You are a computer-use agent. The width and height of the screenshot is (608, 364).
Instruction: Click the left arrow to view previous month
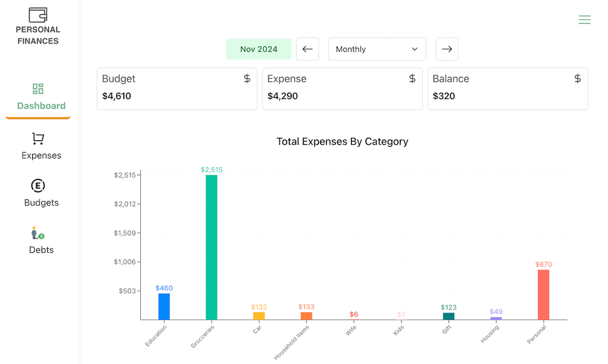pyautogui.click(x=307, y=49)
